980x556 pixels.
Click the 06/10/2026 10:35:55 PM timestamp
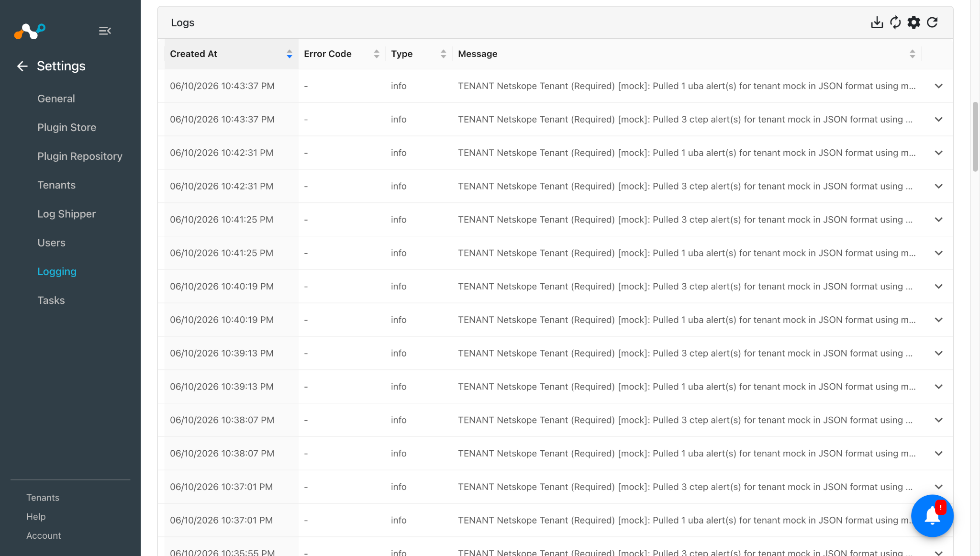point(223,552)
